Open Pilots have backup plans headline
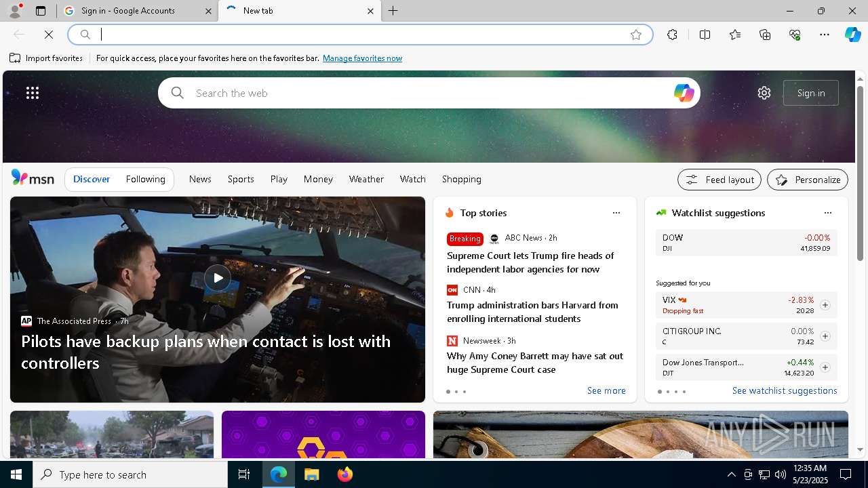This screenshot has height=488, width=868. [x=206, y=352]
